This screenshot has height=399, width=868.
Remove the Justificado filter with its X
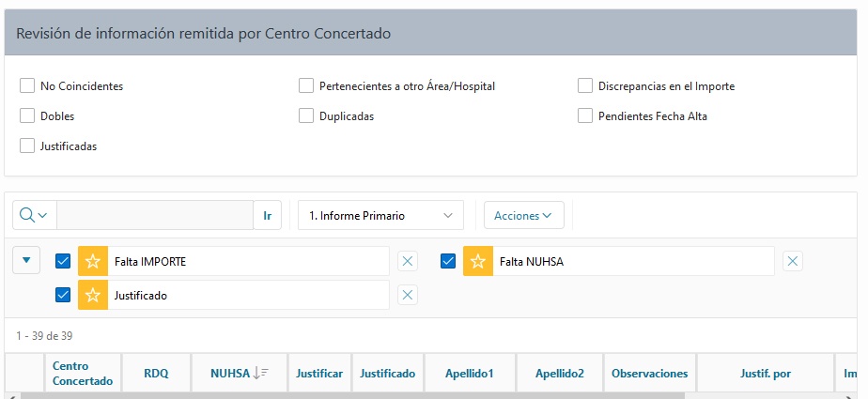click(x=408, y=295)
